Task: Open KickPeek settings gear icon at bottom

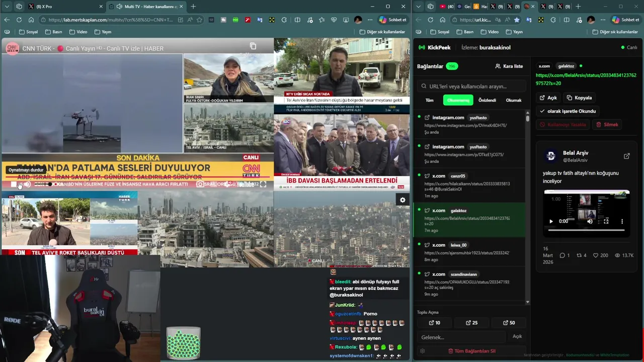Action: (423, 351)
